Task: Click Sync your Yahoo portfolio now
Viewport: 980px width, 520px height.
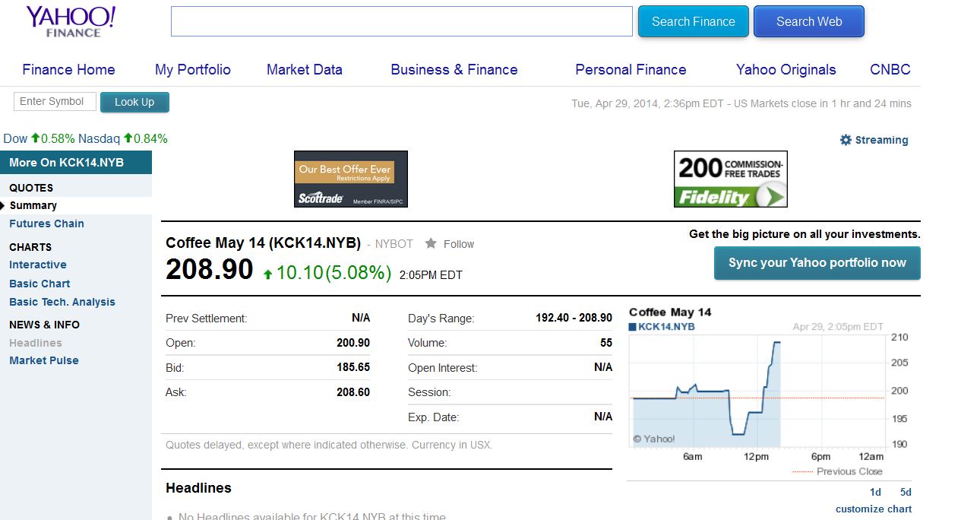Action: [x=817, y=263]
